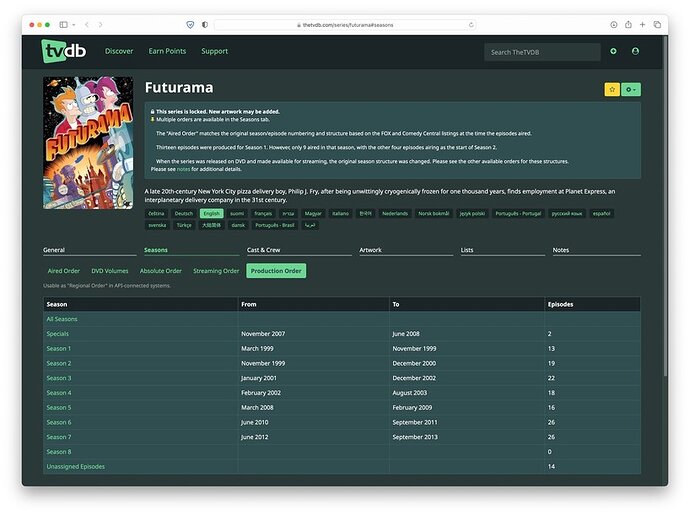Select Absolute Order
Image resolution: width=690 pixels, height=514 pixels.
161,271
